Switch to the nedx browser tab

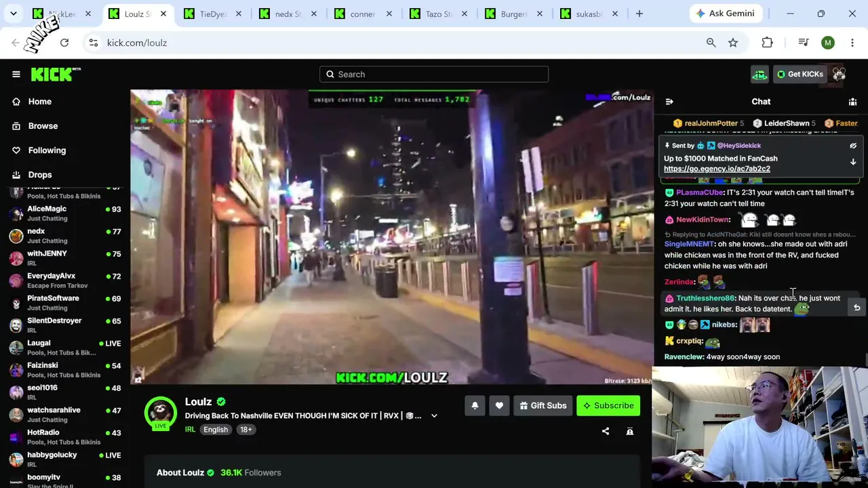(288, 14)
